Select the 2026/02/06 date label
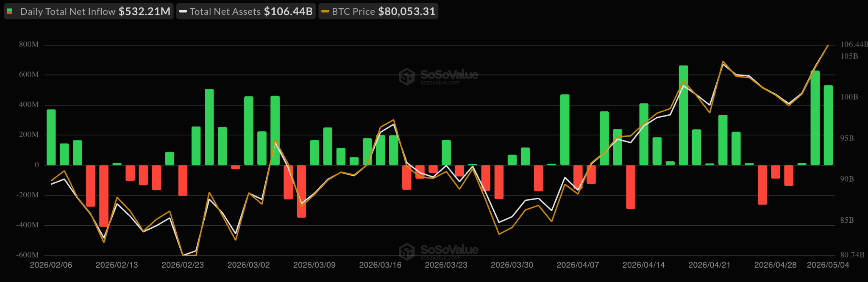 coord(51,265)
